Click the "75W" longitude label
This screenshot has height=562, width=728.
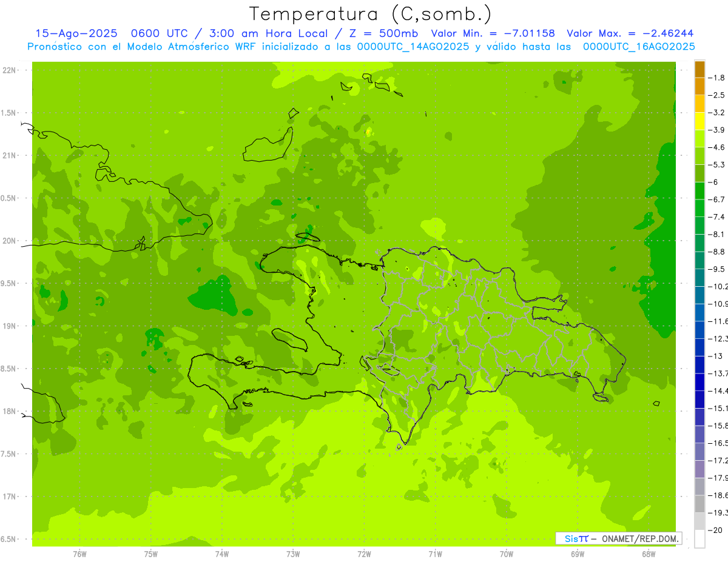click(151, 554)
